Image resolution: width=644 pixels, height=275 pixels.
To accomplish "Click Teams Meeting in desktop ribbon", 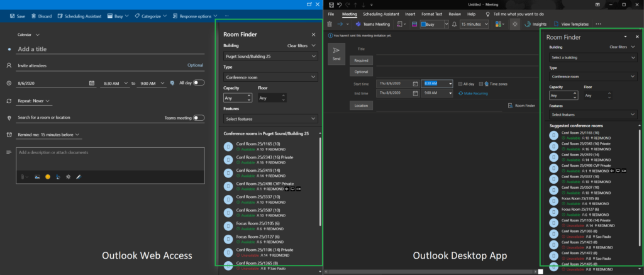I will pos(374,25).
